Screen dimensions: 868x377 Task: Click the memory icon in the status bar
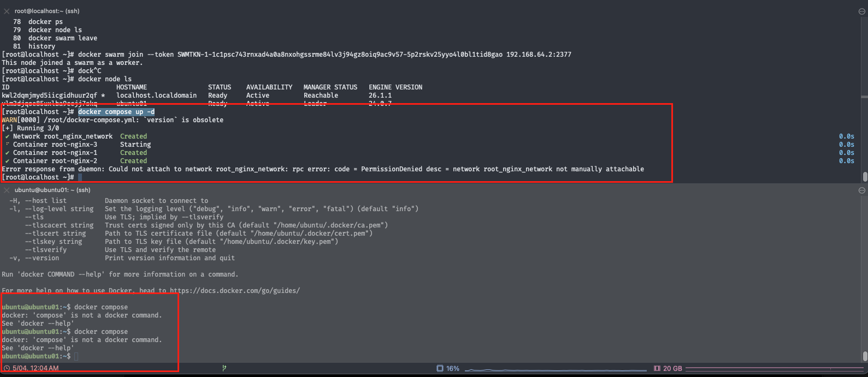click(657, 368)
